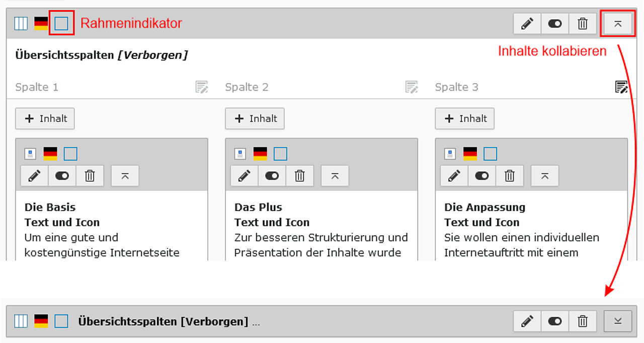Delete the 'Das Plus' content element

click(x=299, y=176)
